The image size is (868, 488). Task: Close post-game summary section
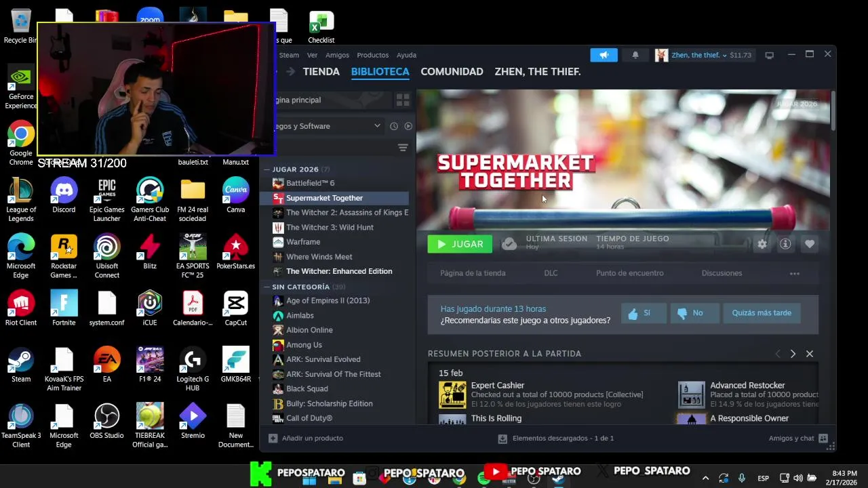[810, 354]
